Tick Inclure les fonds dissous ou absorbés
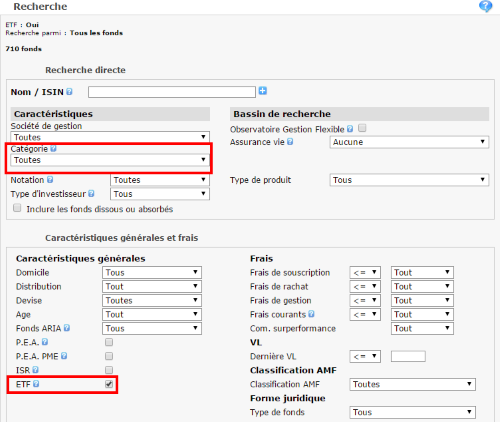Viewport: 500px width, 422px height. point(17,208)
